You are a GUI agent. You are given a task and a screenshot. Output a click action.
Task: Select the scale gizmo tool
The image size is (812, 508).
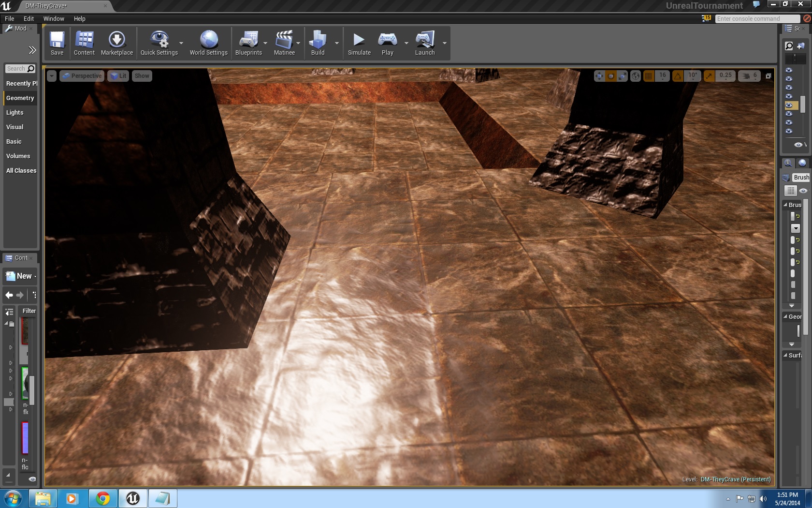coord(623,76)
